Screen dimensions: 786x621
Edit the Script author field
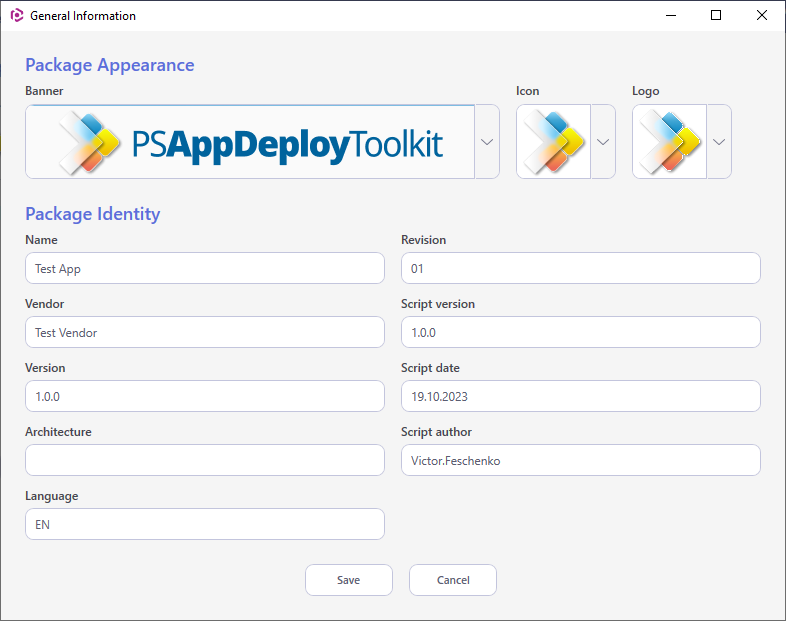(x=581, y=460)
